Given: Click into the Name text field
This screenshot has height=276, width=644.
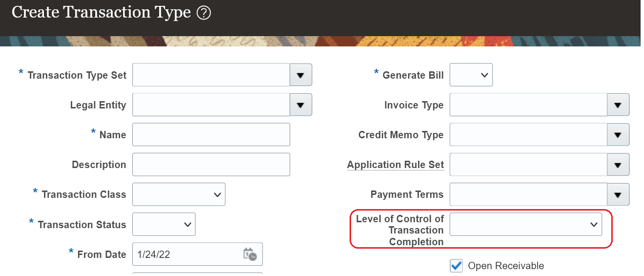Looking at the screenshot, I should click(x=211, y=135).
